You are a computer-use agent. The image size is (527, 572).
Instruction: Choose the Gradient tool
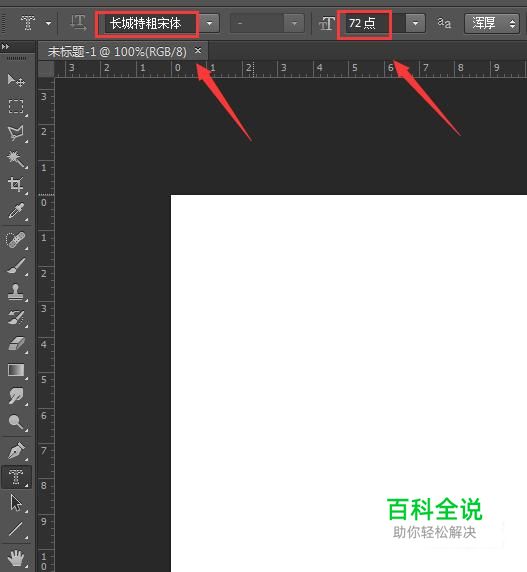[x=16, y=370]
